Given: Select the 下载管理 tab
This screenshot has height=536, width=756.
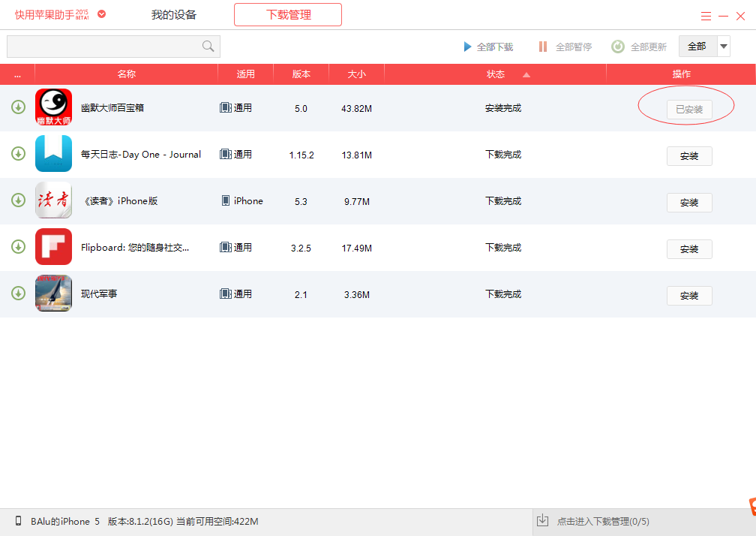Looking at the screenshot, I should pyautogui.click(x=288, y=15).
